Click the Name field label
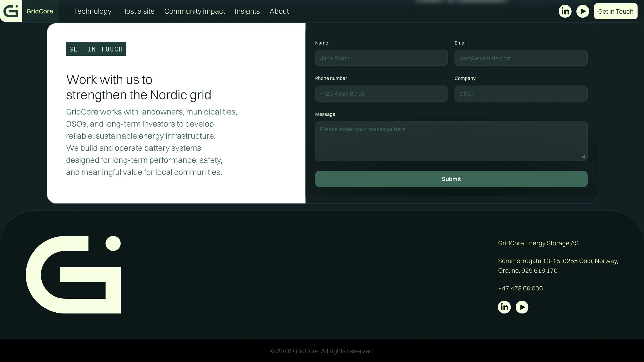 pos(321,43)
